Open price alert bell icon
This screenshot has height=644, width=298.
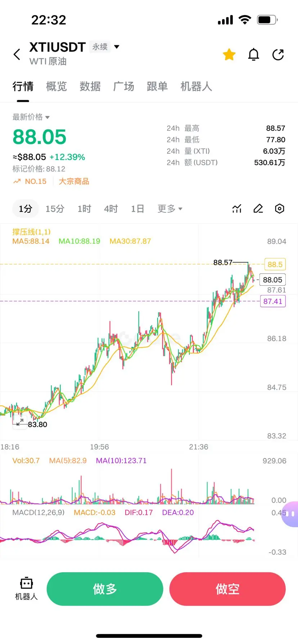[254, 55]
